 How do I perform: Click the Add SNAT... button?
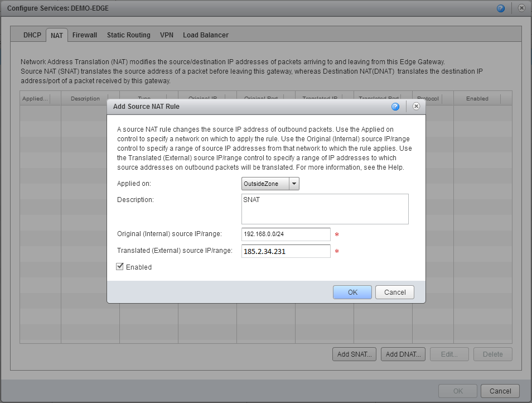354,354
